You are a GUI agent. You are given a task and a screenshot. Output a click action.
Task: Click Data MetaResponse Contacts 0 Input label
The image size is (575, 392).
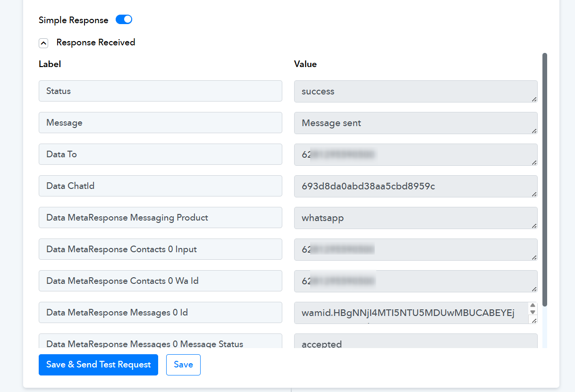pos(160,249)
